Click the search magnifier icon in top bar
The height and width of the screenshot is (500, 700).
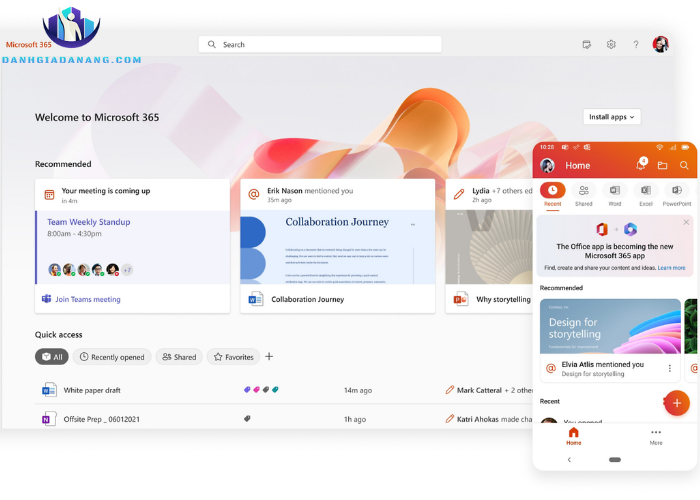(x=212, y=44)
